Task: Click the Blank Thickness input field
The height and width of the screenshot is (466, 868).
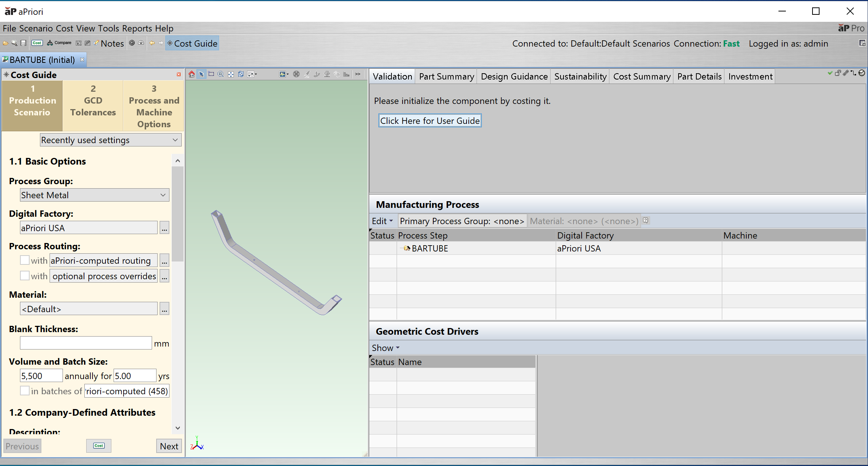Action: point(86,343)
